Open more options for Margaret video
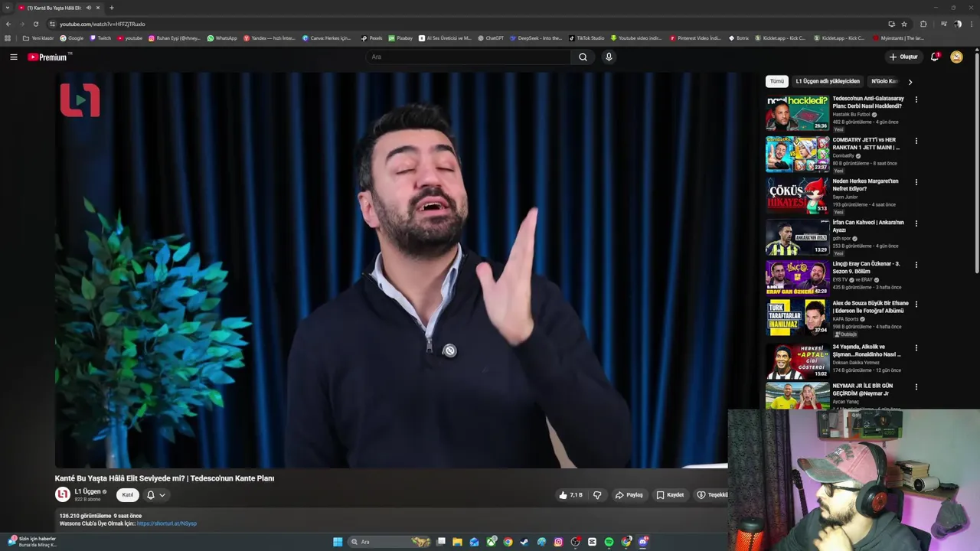 (916, 182)
